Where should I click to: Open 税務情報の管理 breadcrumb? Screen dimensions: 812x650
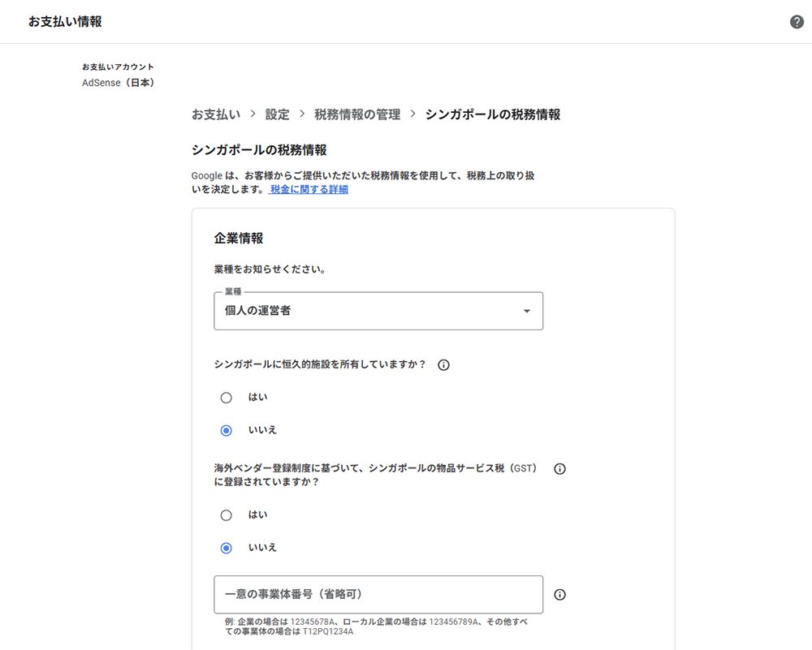point(357,114)
